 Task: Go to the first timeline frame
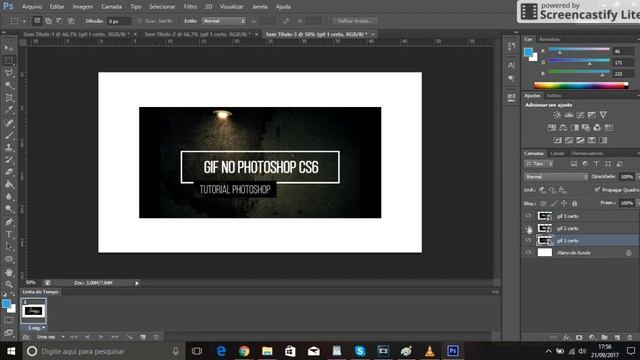(x=74, y=337)
